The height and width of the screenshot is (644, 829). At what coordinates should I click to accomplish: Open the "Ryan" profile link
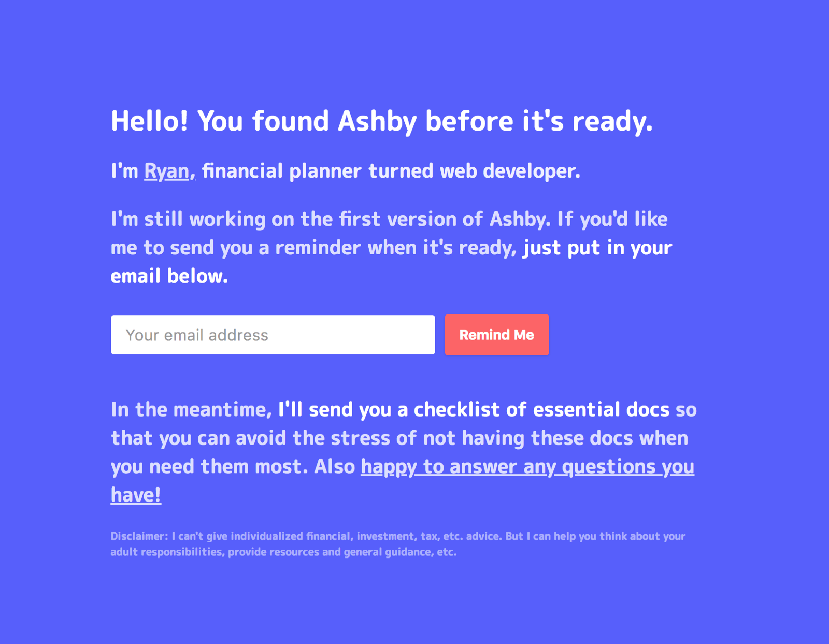pyautogui.click(x=167, y=171)
